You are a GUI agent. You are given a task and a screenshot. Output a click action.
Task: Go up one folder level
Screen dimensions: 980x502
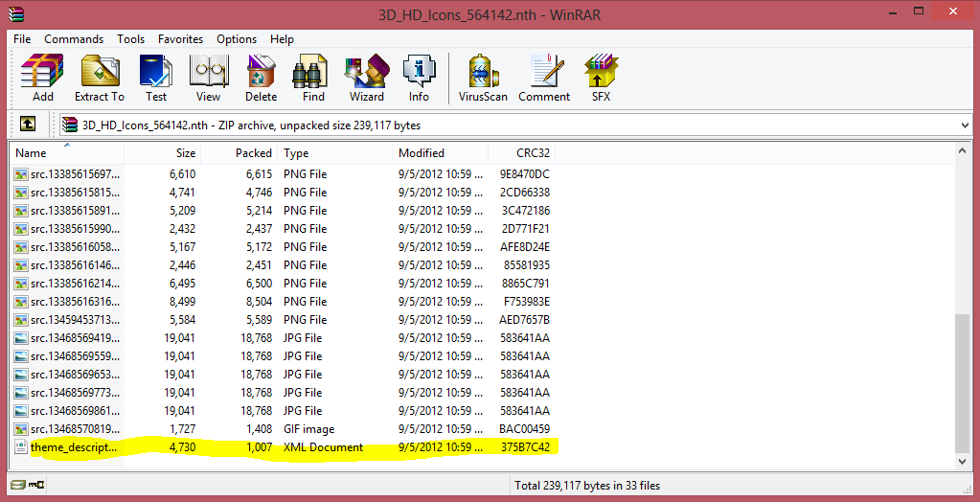click(27, 125)
